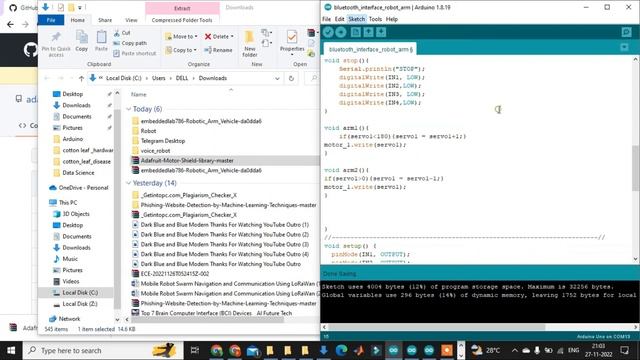Viewport: 640px width, 360px height.
Task: Click the Arduino New sketch icon
Action: [x=356, y=32]
